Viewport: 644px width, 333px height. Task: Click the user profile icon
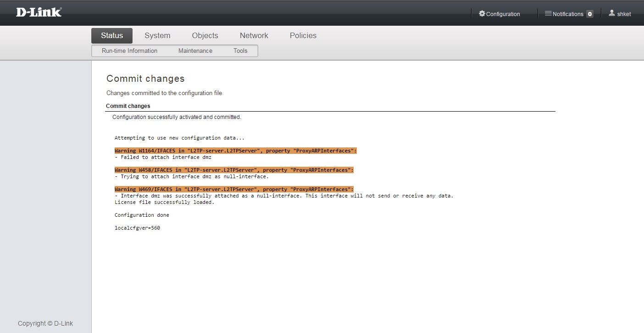point(611,13)
